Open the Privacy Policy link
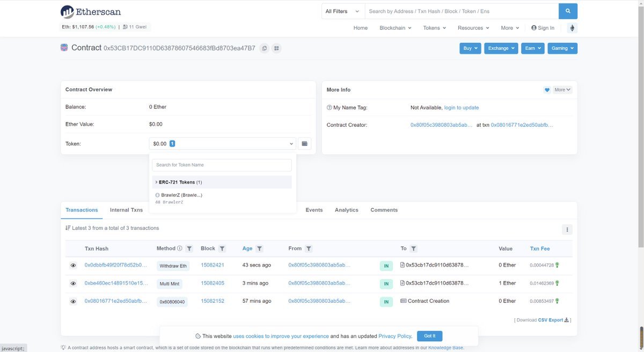The height and width of the screenshot is (352, 644). pyautogui.click(x=395, y=336)
